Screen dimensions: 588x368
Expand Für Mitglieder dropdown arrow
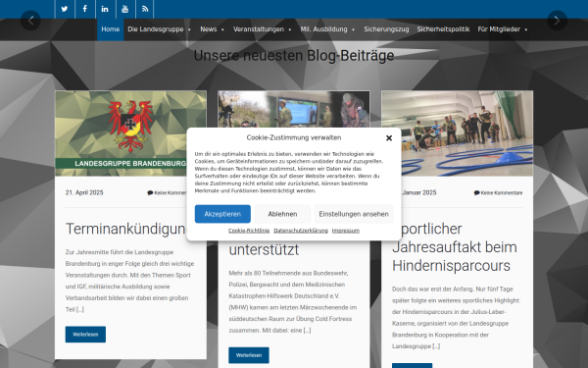pos(525,29)
